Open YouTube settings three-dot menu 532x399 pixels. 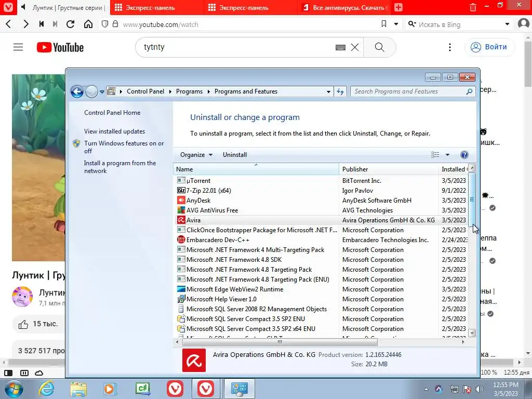point(450,47)
